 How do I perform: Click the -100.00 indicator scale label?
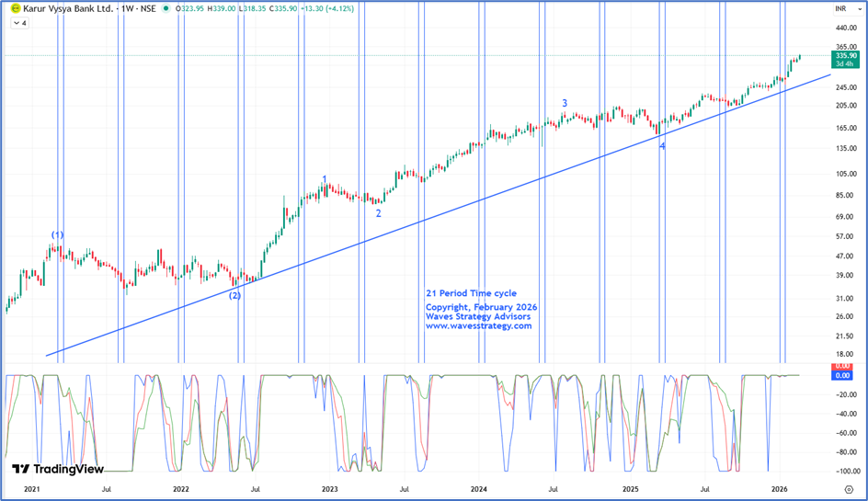tap(846, 472)
